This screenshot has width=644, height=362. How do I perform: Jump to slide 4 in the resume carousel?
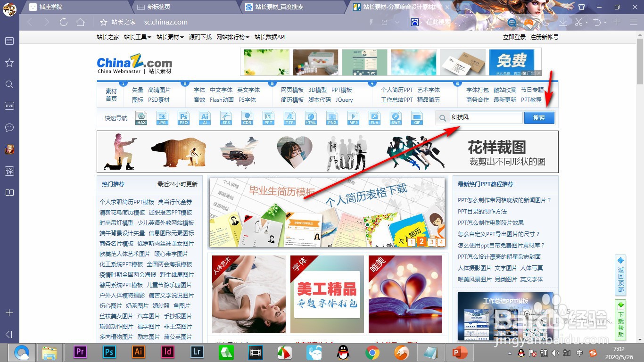click(x=440, y=242)
